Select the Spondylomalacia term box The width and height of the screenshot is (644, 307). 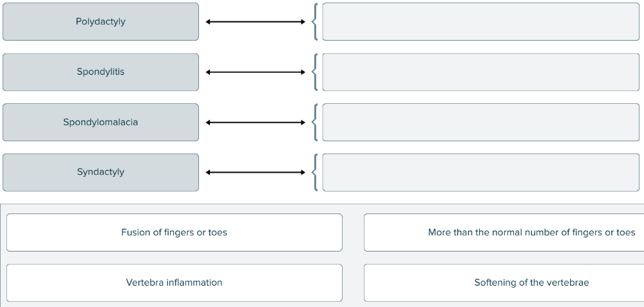click(100, 123)
